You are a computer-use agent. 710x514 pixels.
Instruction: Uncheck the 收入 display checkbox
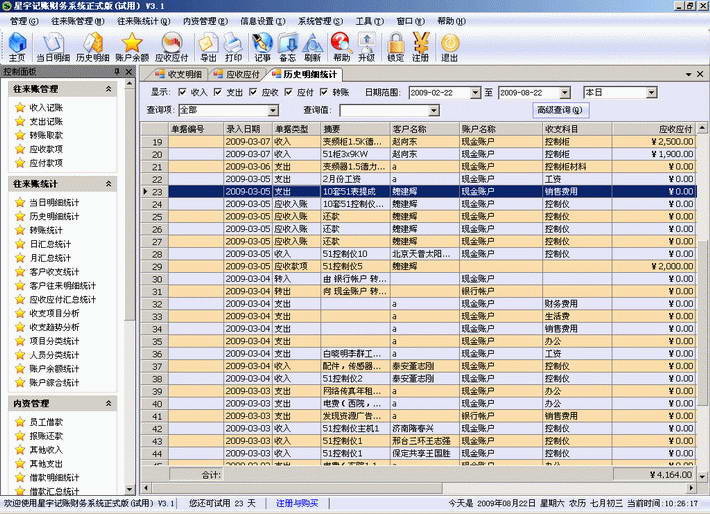[182, 92]
